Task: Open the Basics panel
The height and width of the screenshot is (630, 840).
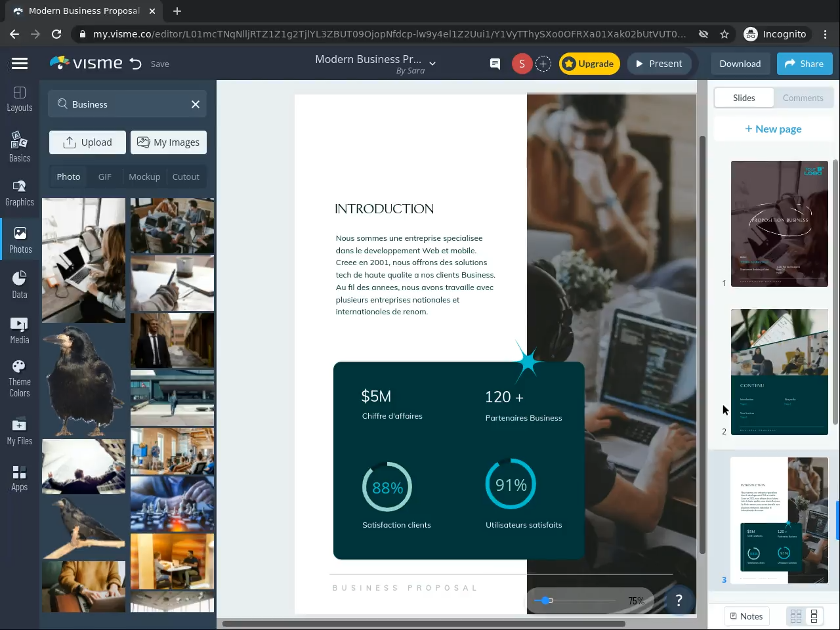Action: click(x=20, y=146)
